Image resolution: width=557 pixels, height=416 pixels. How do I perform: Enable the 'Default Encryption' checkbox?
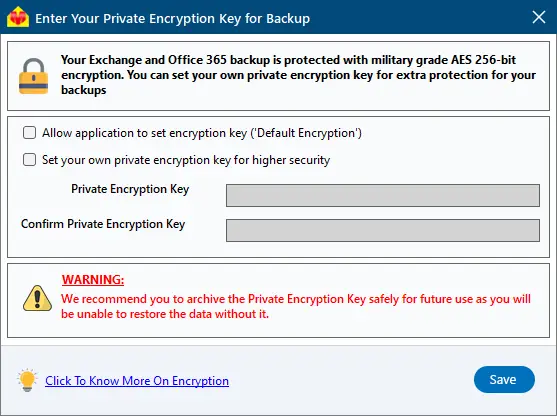29,133
